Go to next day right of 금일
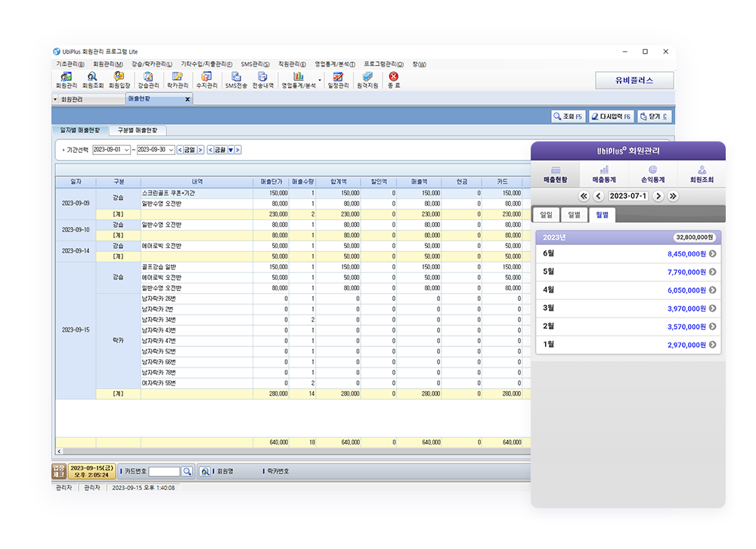 pos(200,150)
